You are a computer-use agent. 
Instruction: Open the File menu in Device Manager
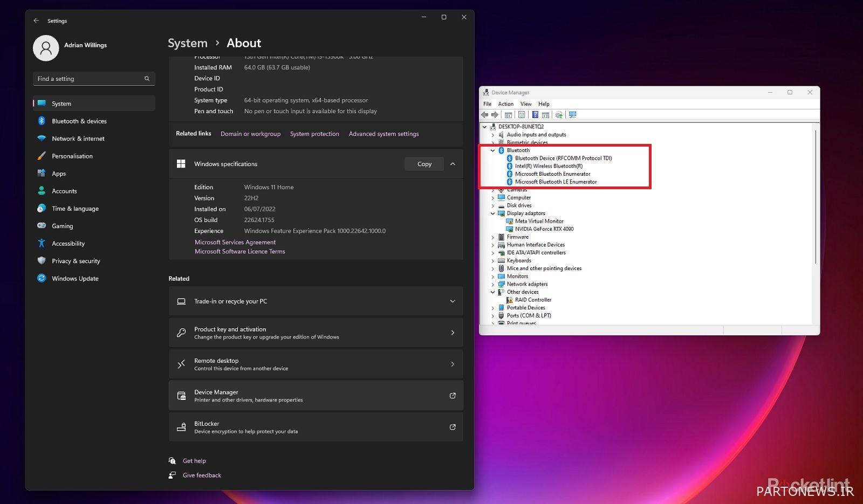pyautogui.click(x=488, y=104)
